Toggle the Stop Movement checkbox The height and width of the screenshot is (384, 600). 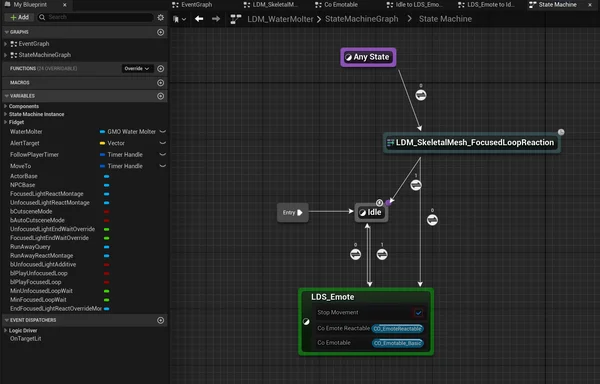pyautogui.click(x=418, y=313)
